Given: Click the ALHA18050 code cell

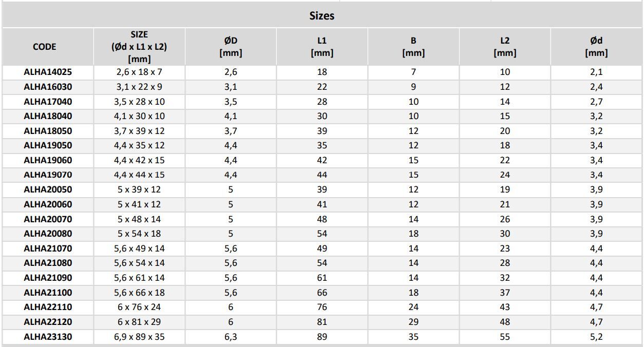Looking at the screenshot, I should click(x=48, y=131).
